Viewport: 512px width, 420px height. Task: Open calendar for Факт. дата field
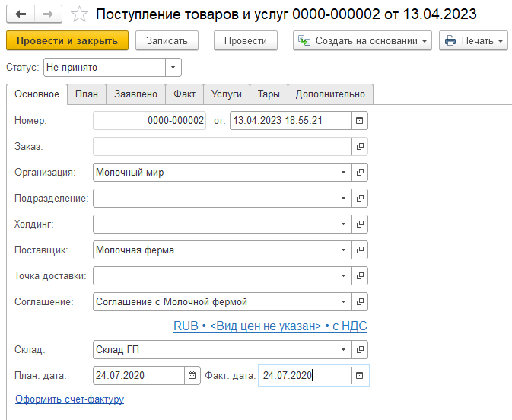361,375
